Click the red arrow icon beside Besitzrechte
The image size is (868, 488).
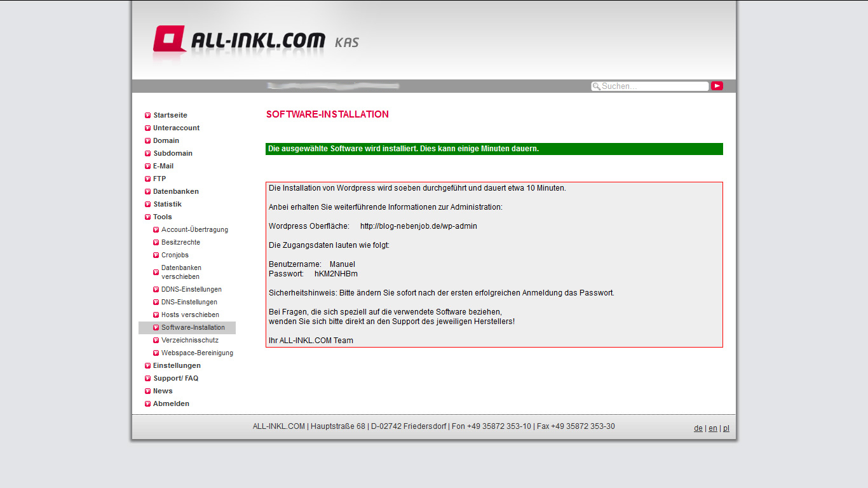point(156,243)
